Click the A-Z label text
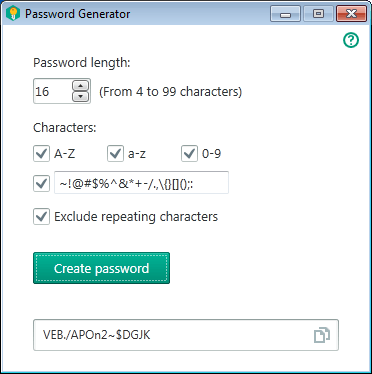 click(65, 154)
